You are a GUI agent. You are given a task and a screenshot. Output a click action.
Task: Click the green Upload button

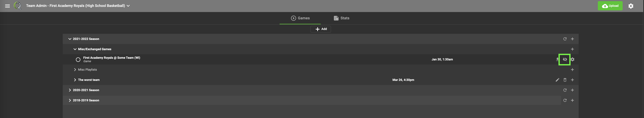point(610,6)
